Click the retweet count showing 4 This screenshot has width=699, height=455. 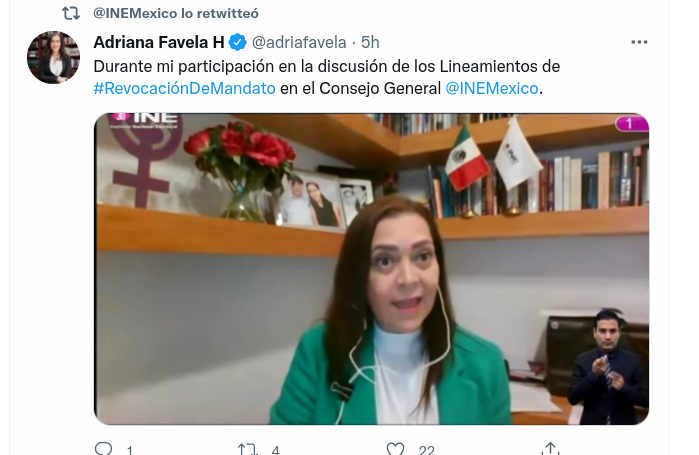pos(275,450)
